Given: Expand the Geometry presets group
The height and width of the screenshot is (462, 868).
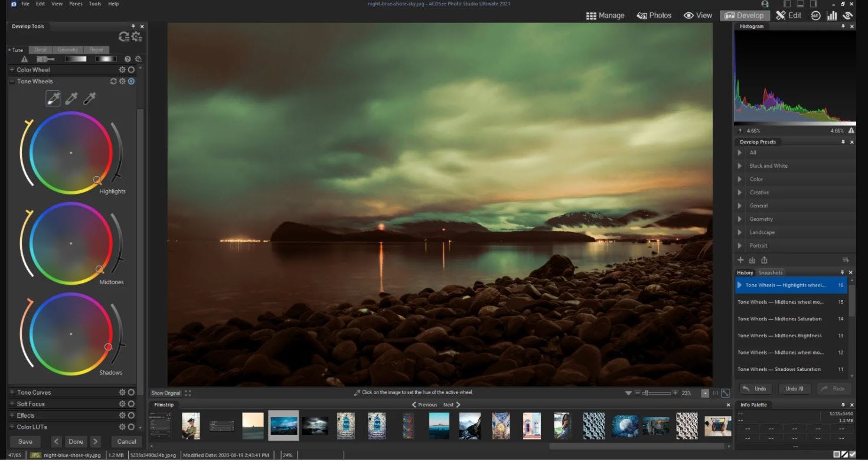Looking at the screenshot, I should [x=740, y=219].
